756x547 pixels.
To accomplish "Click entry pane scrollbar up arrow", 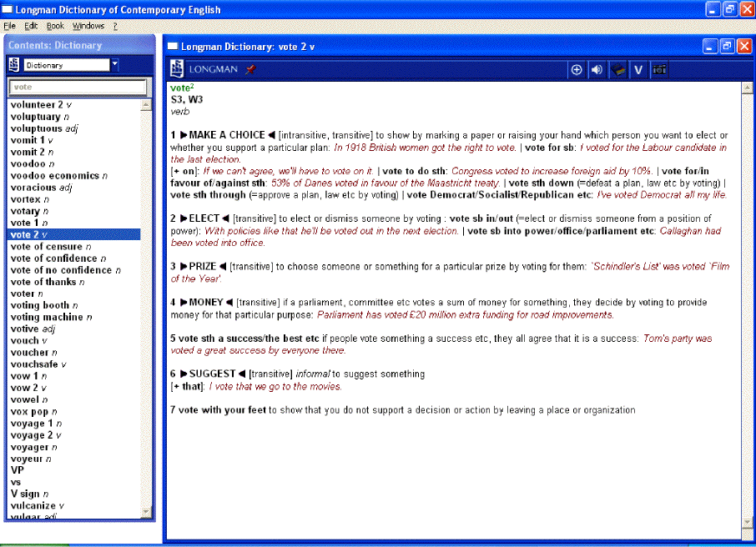I will pyautogui.click(x=748, y=88).
